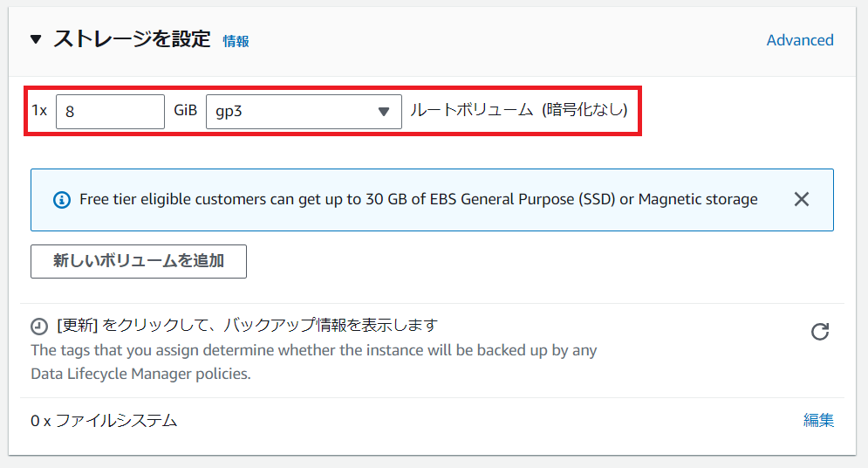Click the 0 x ファイルシステム label
The height and width of the screenshot is (468, 868).
coord(104,421)
